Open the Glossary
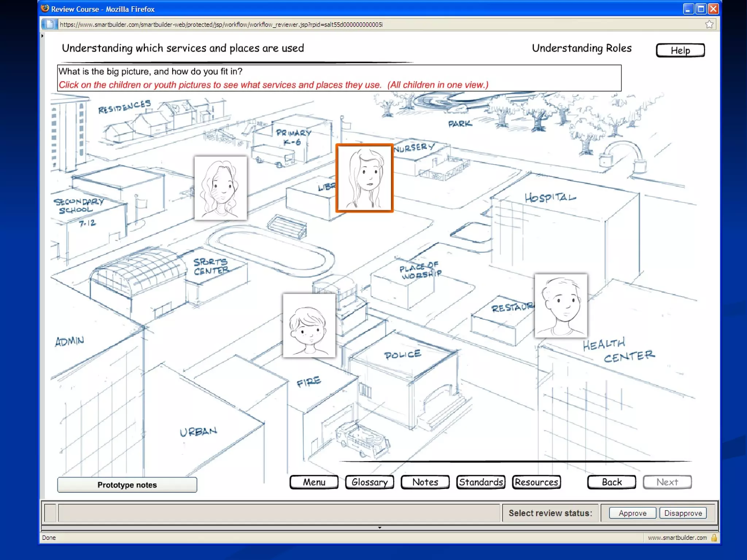This screenshot has height=560, width=747. coord(369,482)
